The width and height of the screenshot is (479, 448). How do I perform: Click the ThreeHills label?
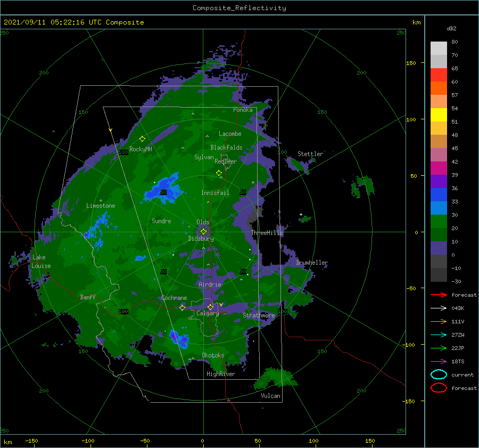(267, 233)
